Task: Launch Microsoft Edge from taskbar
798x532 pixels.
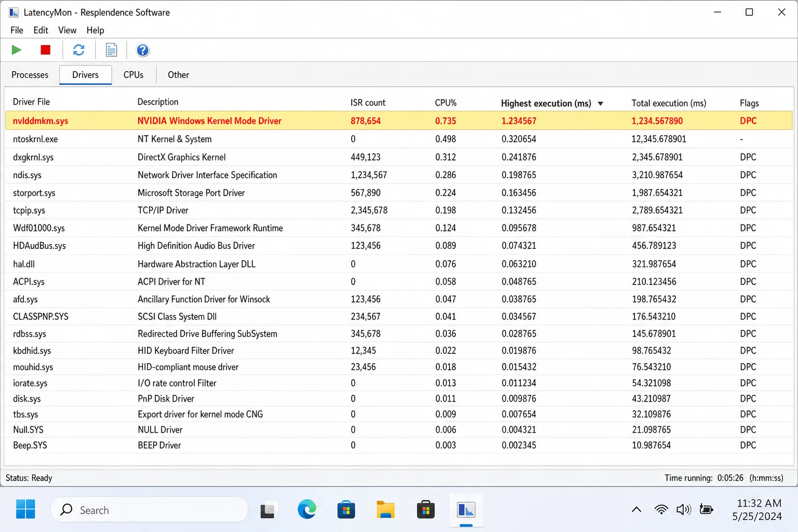Action: point(307,510)
